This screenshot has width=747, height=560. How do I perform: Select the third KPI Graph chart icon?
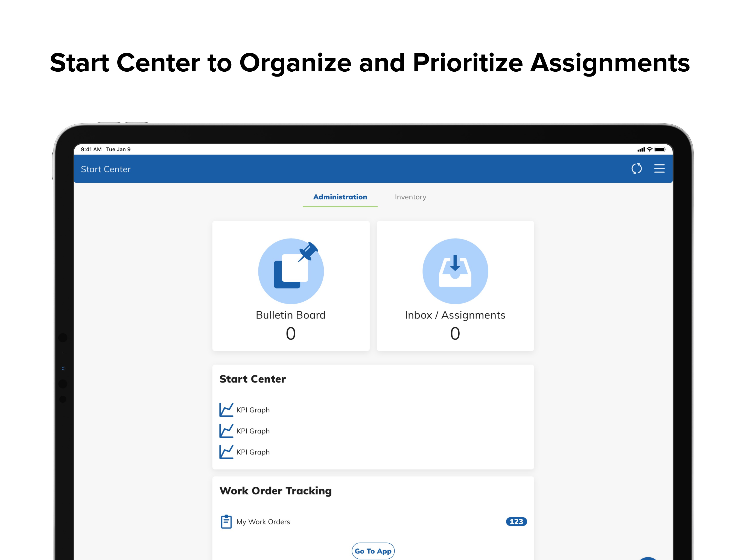pos(226,451)
